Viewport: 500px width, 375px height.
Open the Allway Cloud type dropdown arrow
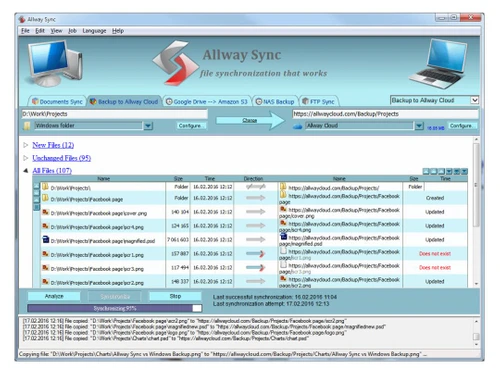pos(419,126)
